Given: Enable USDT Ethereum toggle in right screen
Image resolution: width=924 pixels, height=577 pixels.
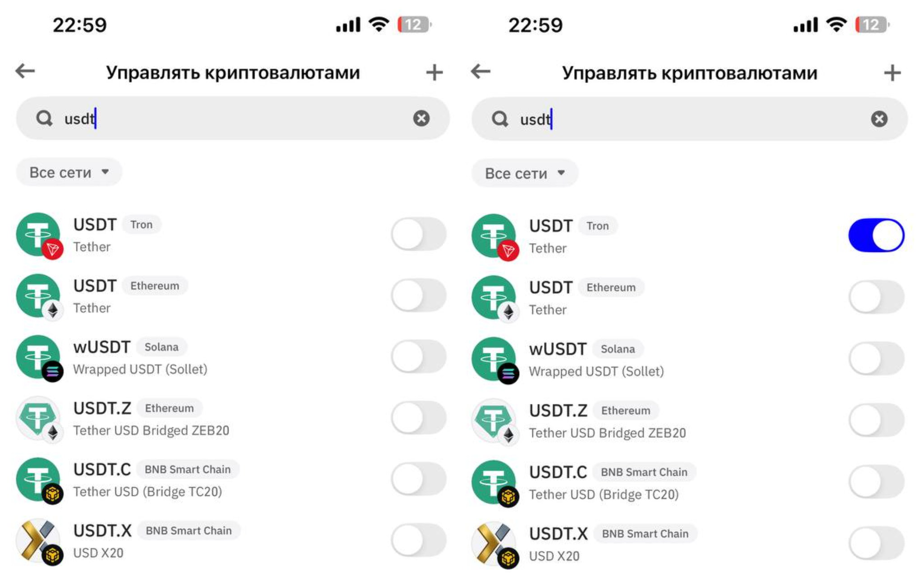Looking at the screenshot, I should click(x=876, y=297).
